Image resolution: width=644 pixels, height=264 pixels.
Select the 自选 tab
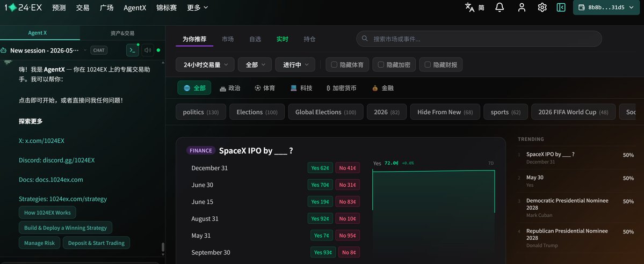point(255,39)
